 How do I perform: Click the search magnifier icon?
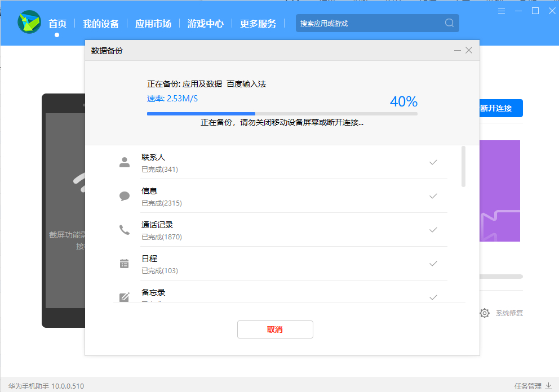(x=449, y=23)
